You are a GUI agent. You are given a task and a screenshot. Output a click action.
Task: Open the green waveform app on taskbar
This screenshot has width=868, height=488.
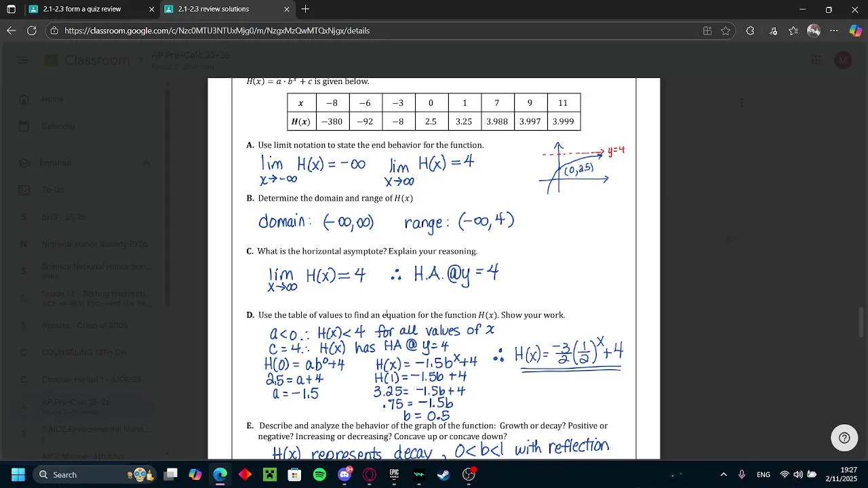[419, 474]
